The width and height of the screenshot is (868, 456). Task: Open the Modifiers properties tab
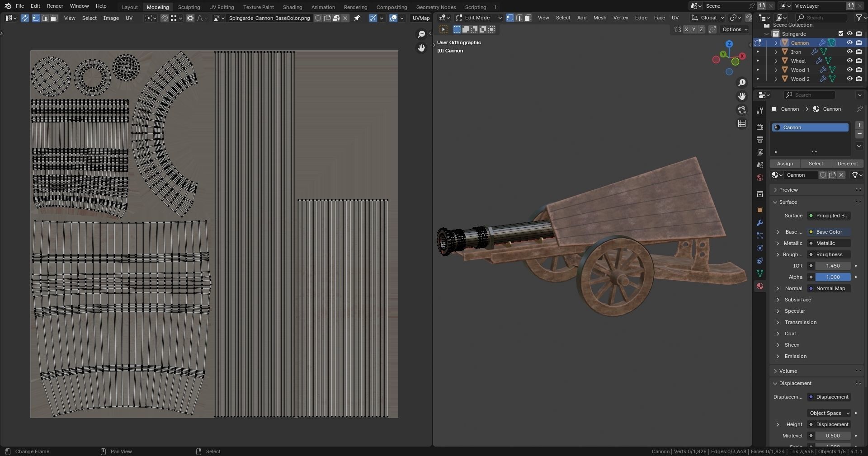(760, 223)
